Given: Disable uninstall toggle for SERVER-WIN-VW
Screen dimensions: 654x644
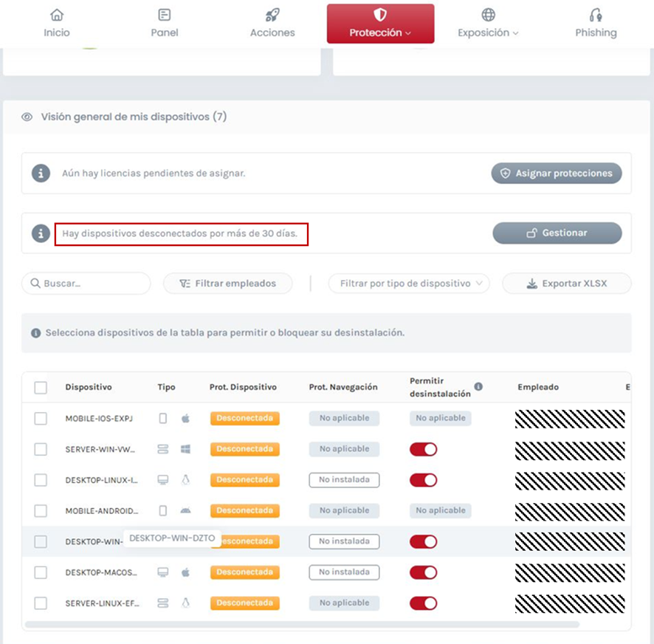Looking at the screenshot, I should pyautogui.click(x=423, y=449).
